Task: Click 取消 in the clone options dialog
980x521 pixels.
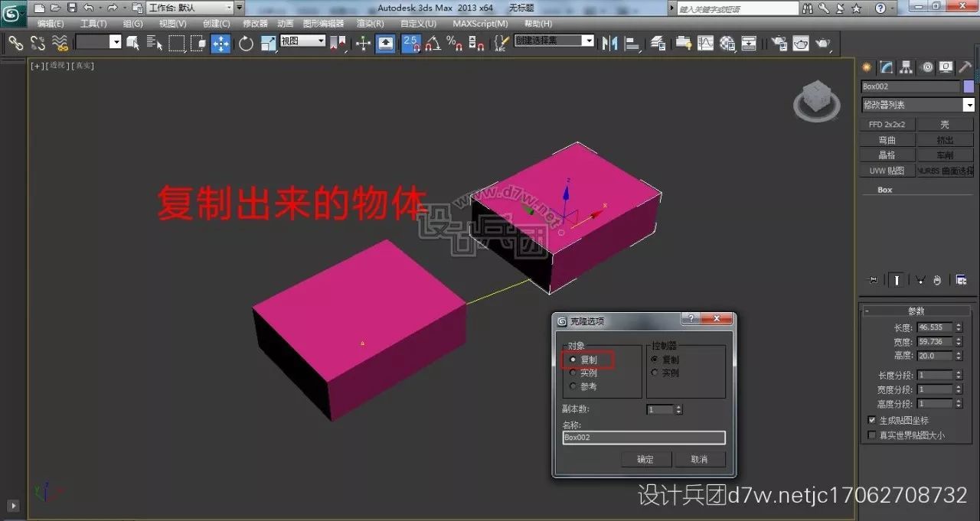Action: click(x=699, y=459)
